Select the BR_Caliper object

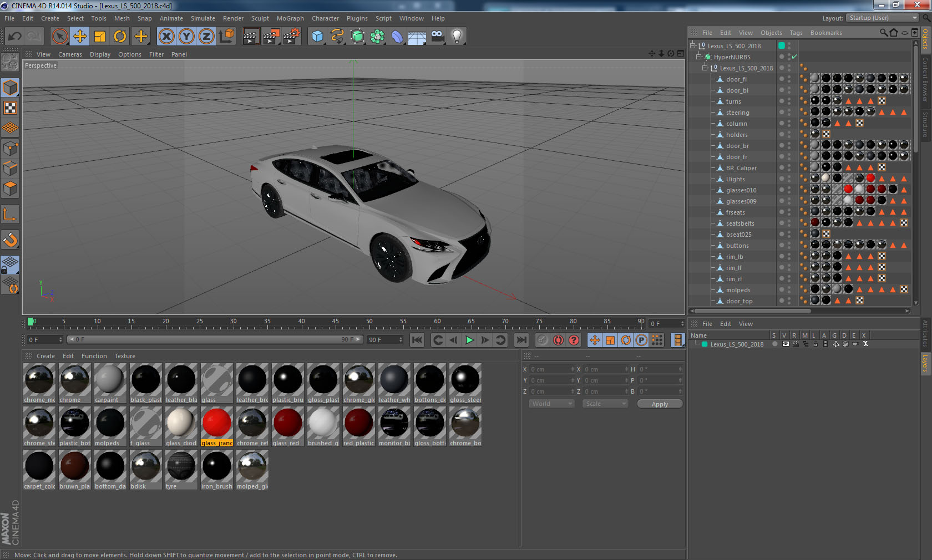pos(741,168)
